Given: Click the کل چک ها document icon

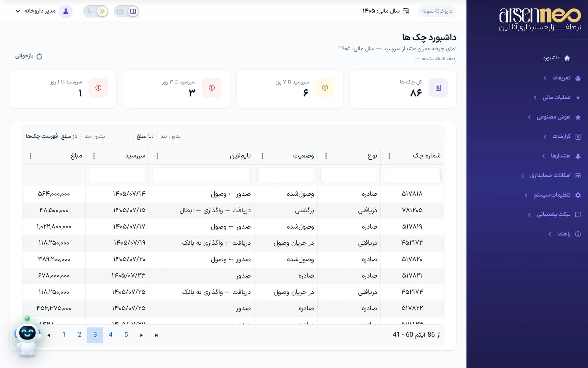Looking at the screenshot, I should [438, 88].
